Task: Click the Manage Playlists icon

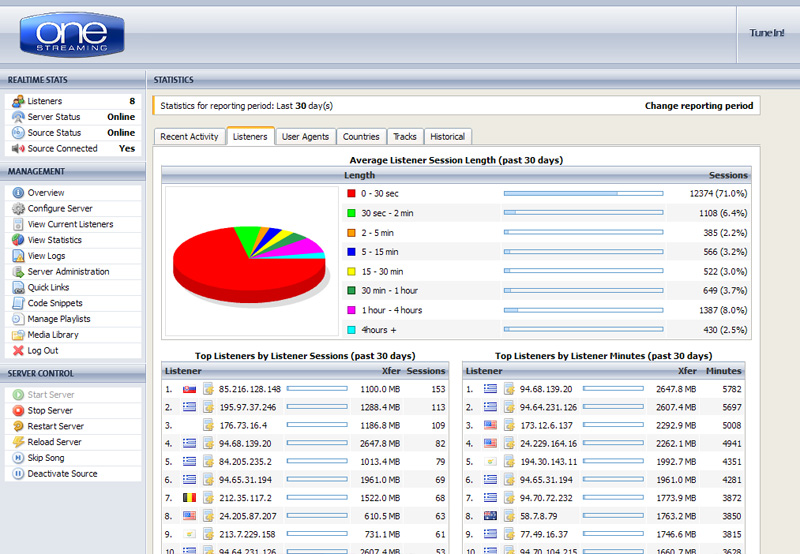Action: coord(18,319)
